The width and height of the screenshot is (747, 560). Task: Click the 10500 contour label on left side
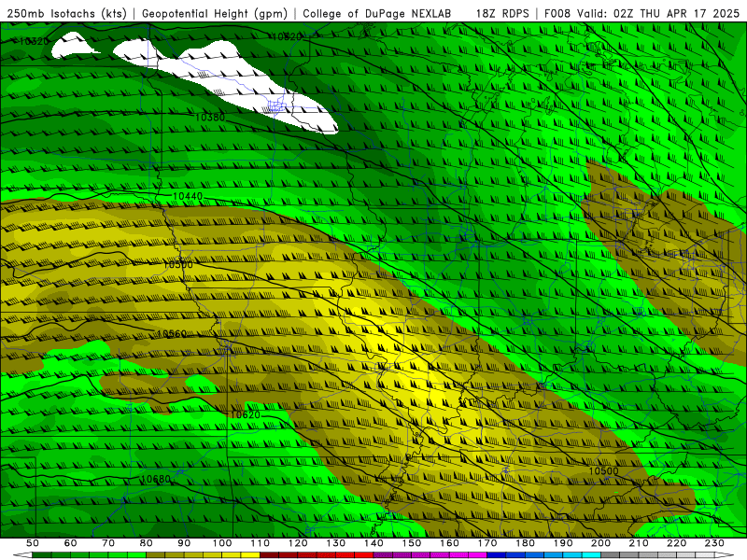click(178, 264)
